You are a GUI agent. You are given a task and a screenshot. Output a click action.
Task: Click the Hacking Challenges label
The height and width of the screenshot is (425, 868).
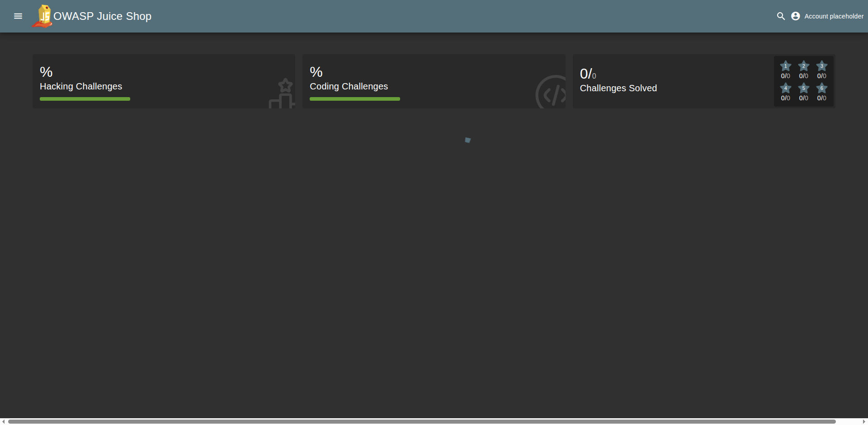pos(81,86)
